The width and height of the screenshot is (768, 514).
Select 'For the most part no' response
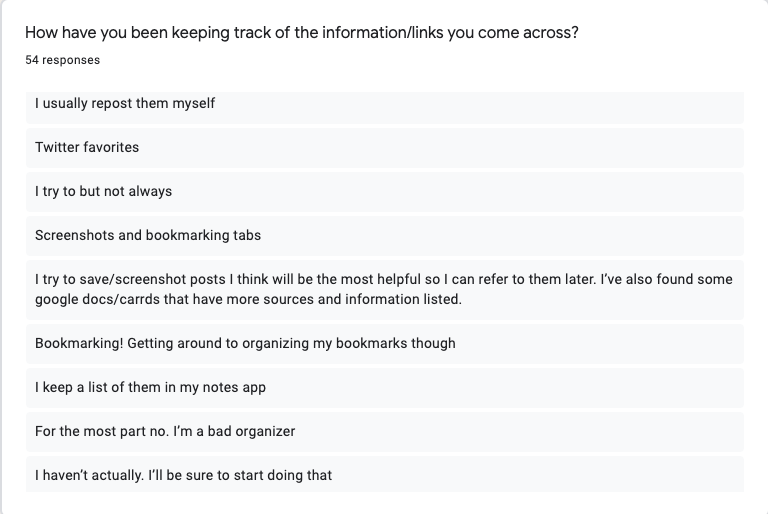point(384,432)
